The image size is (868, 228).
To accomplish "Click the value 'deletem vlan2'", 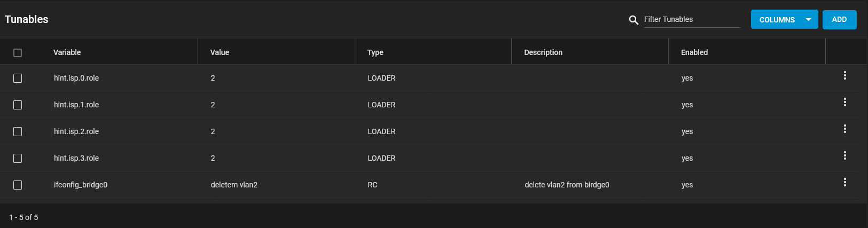I will [234, 185].
